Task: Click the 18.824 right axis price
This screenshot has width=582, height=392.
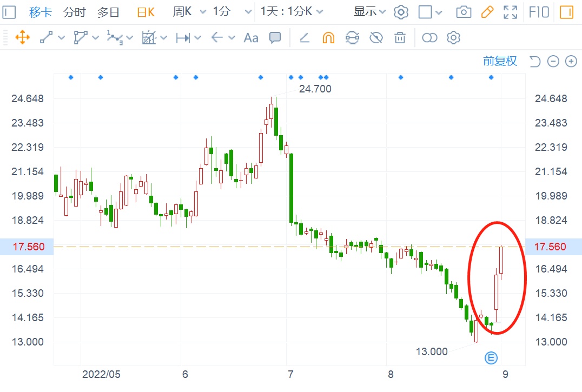Action: tap(551, 220)
